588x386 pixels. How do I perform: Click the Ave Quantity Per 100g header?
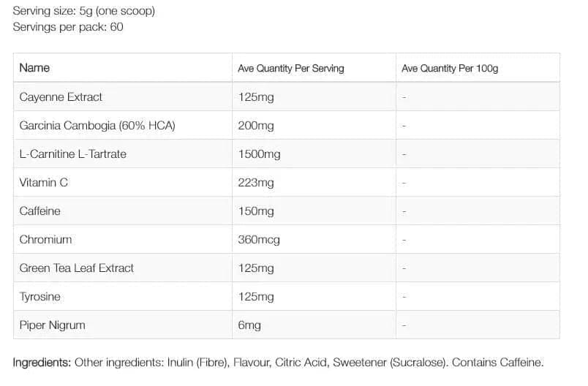[450, 68]
